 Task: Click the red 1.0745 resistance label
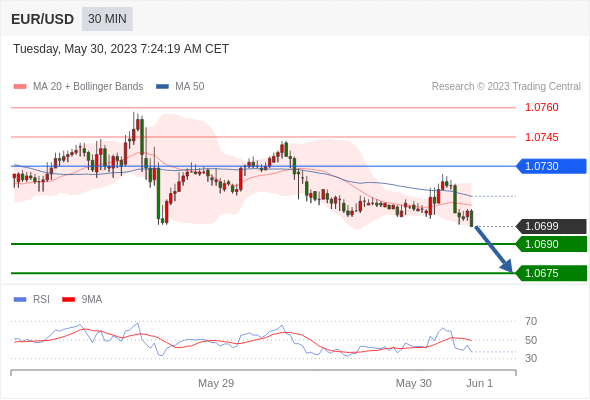541,137
